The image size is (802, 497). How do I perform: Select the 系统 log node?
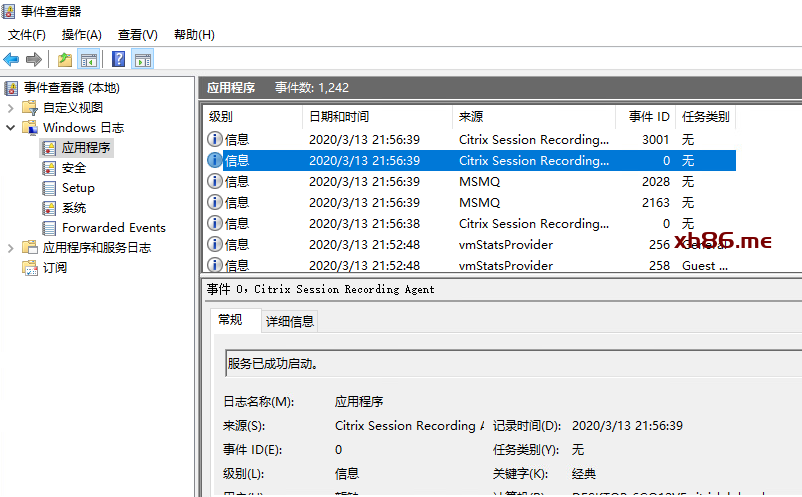pos(73,208)
